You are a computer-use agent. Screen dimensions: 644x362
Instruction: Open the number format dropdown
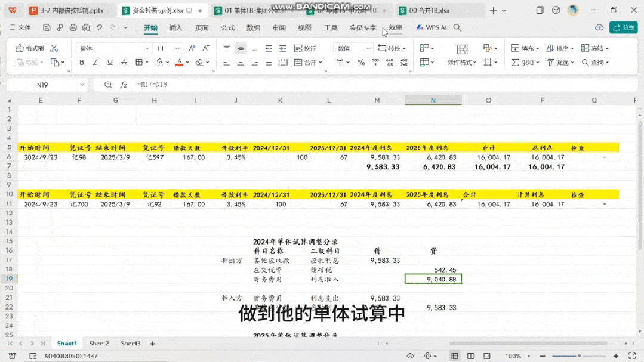pos(353,48)
